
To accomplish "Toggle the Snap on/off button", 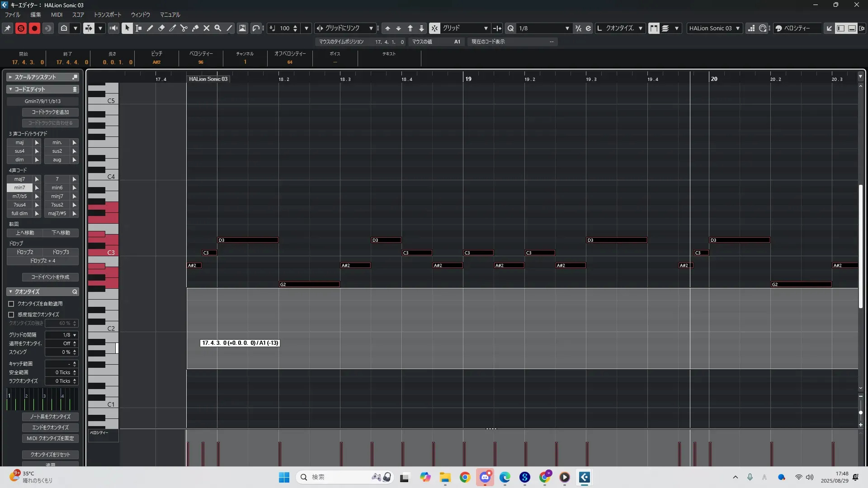I will coord(434,28).
